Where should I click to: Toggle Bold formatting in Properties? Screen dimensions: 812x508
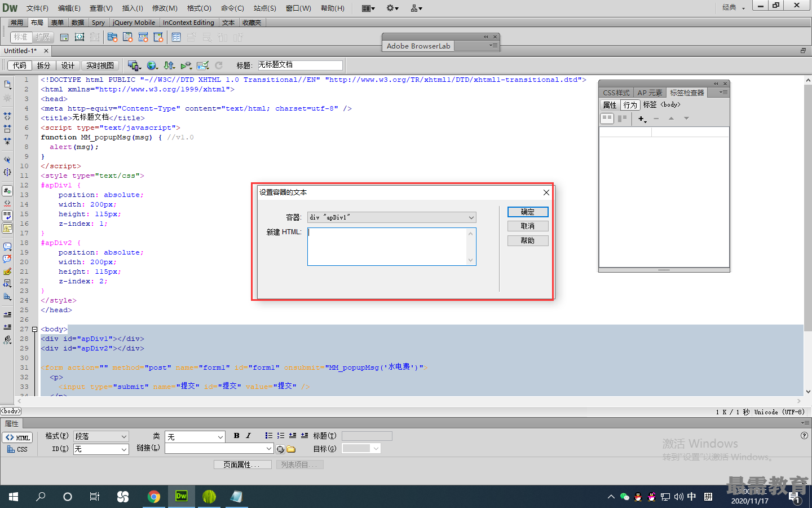237,436
